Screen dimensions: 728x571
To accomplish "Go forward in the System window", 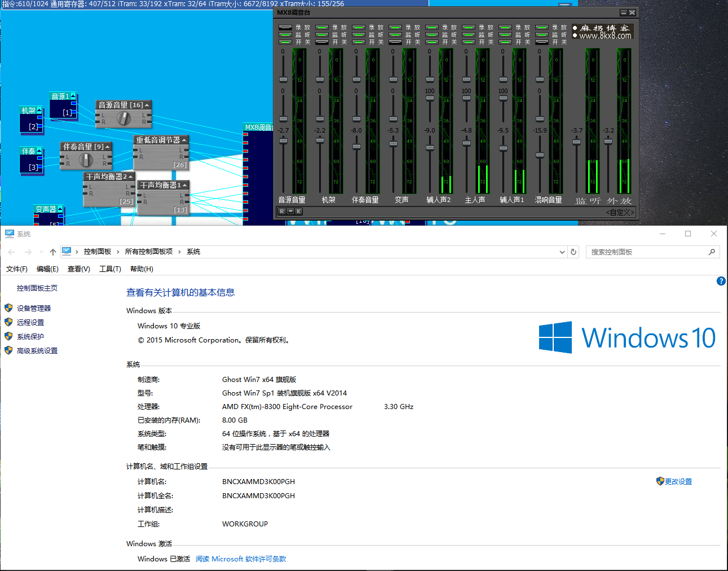I will pyautogui.click(x=28, y=252).
